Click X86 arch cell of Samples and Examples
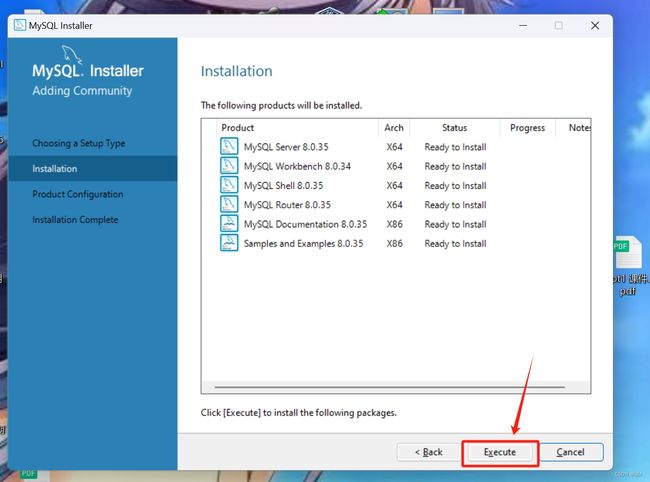650x482 pixels. [x=394, y=244]
